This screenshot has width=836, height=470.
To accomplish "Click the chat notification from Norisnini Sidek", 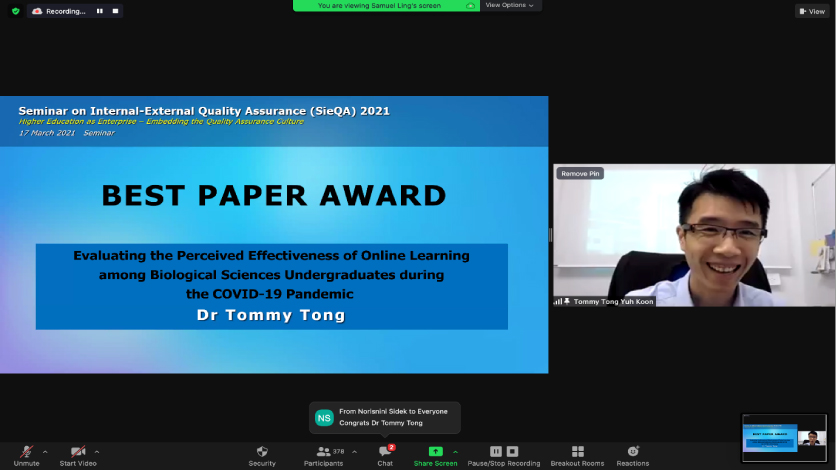I will point(384,417).
